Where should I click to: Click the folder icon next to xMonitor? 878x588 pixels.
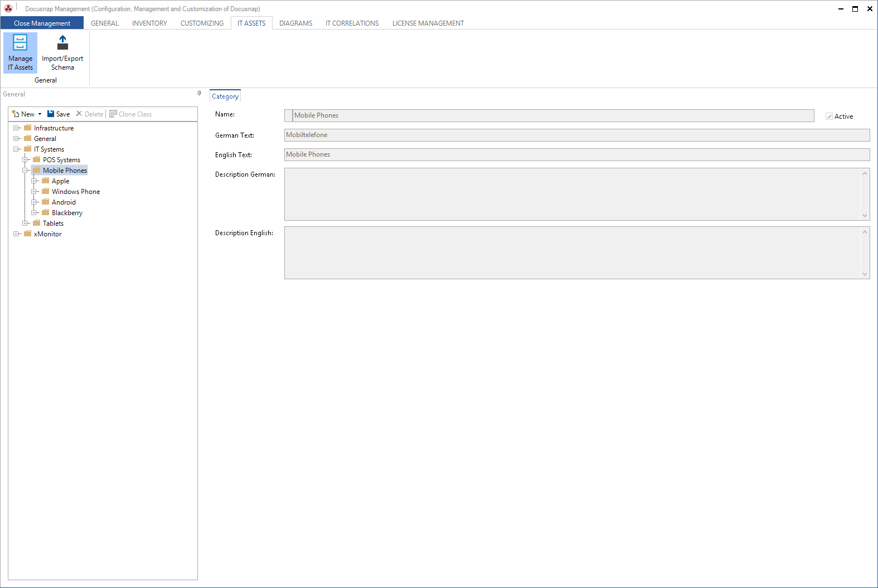[x=28, y=234]
